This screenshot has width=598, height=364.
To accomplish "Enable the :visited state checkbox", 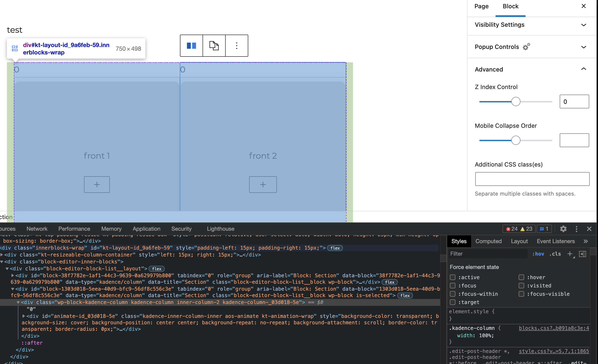I will tap(521, 286).
